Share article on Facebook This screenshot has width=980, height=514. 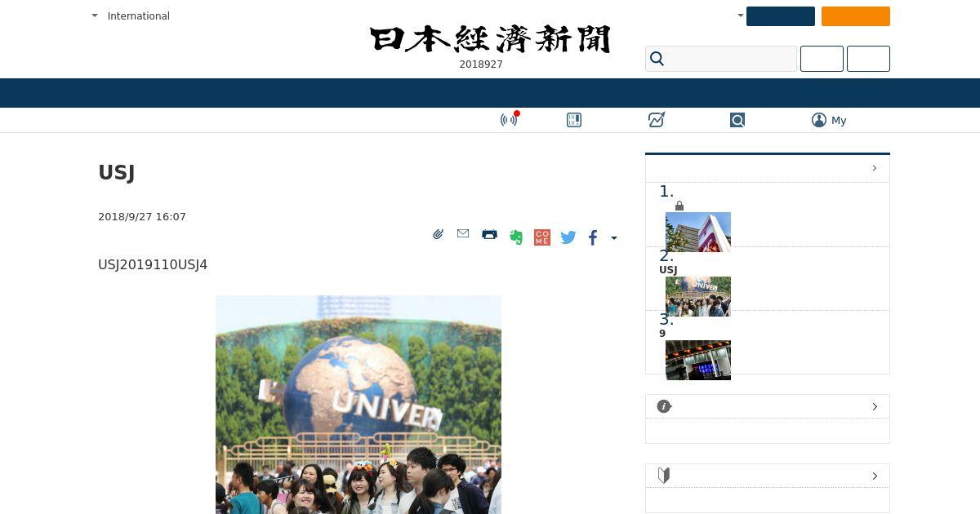tap(593, 237)
